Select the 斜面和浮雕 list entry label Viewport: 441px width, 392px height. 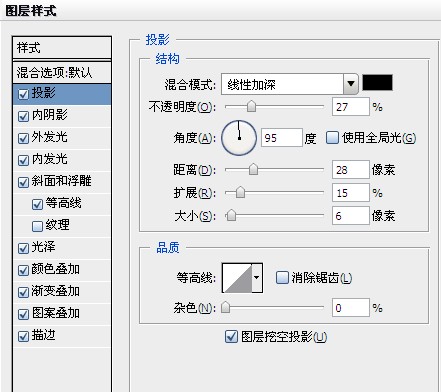pyautogui.click(x=61, y=181)
